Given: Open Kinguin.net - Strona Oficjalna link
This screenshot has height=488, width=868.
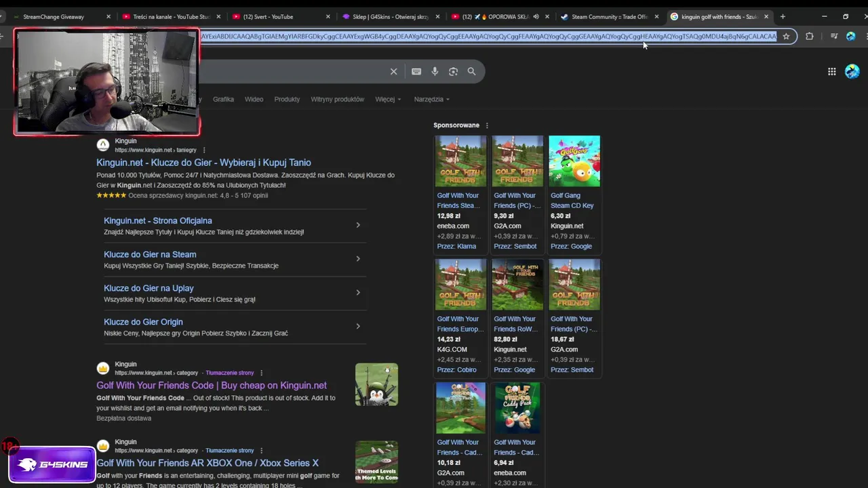Looking at the screenshot, I should [x=158, y=221].
